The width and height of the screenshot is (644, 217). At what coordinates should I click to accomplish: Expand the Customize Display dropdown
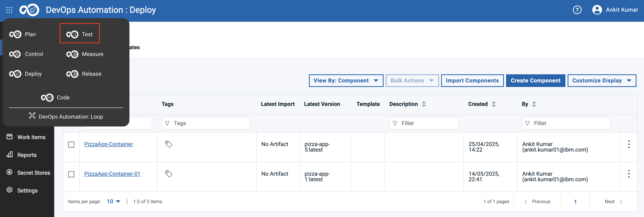click(602, 80)
